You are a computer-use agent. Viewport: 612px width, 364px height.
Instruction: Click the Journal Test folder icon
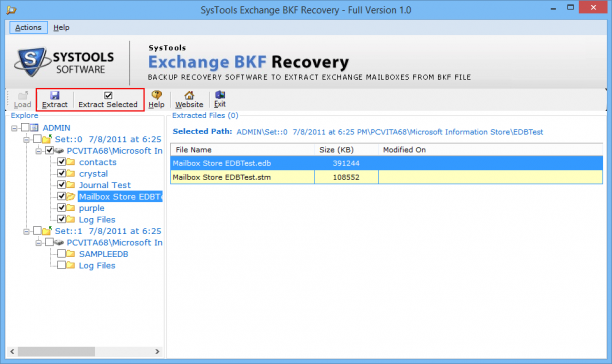point(71,185)
